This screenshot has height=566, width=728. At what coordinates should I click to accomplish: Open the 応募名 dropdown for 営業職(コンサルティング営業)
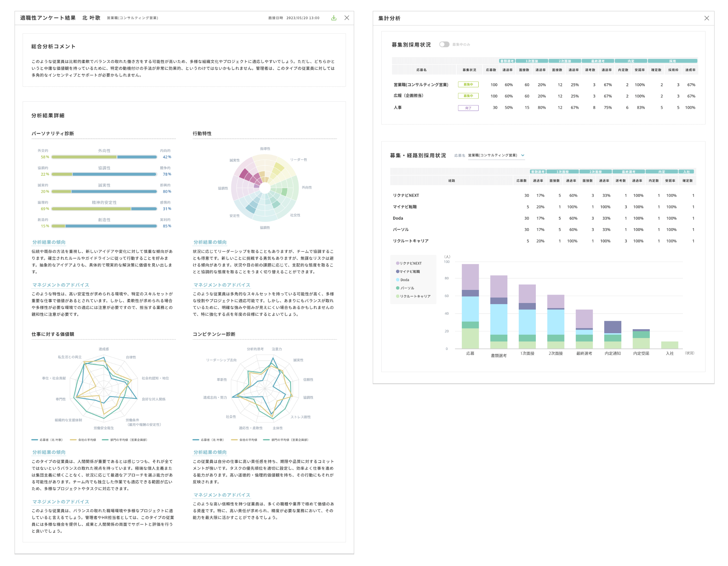coord(496,155)
